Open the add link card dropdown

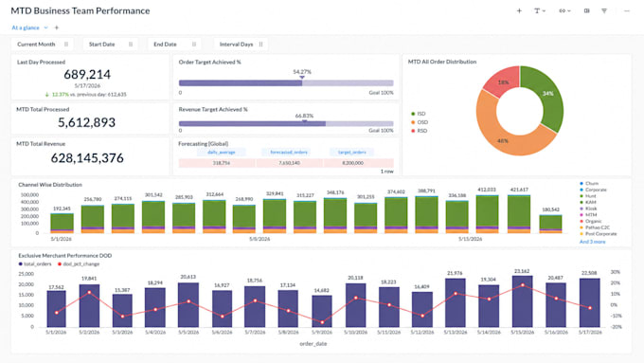[564, 10]
